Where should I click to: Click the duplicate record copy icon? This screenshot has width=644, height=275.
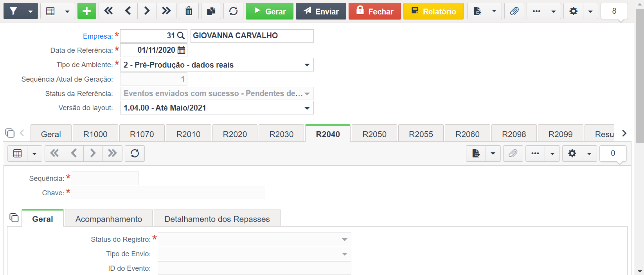[x=211, y=11]
